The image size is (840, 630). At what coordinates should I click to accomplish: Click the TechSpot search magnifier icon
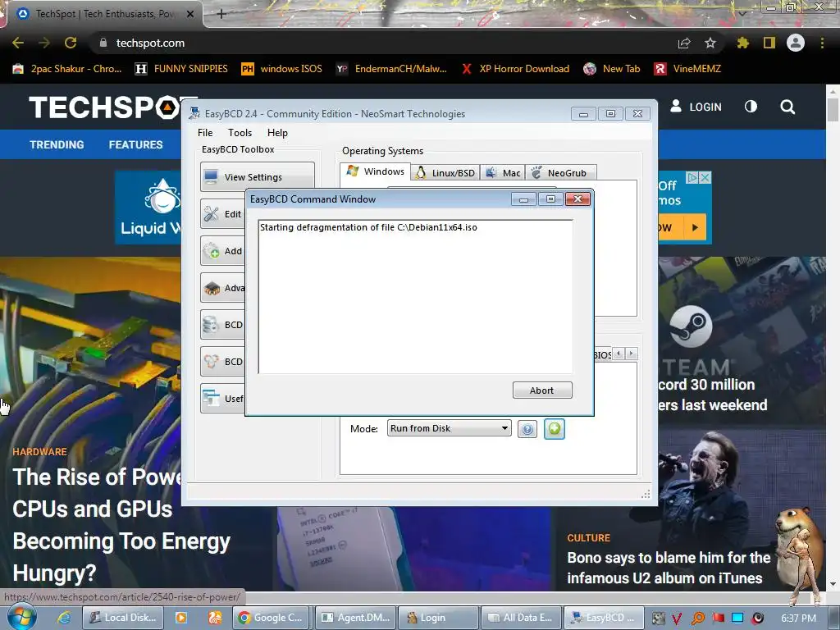coord(787,107)
